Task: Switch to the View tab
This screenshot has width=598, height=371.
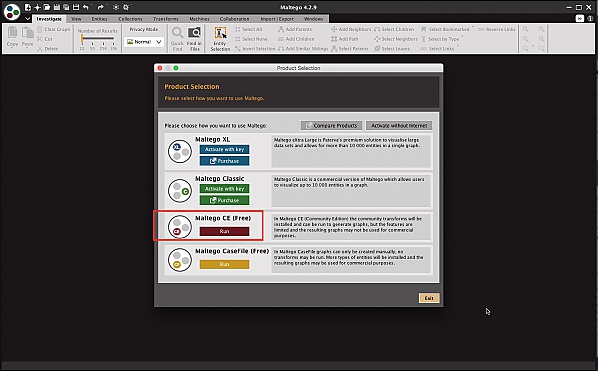Action: pyautogui.click(x=76, y=19)
